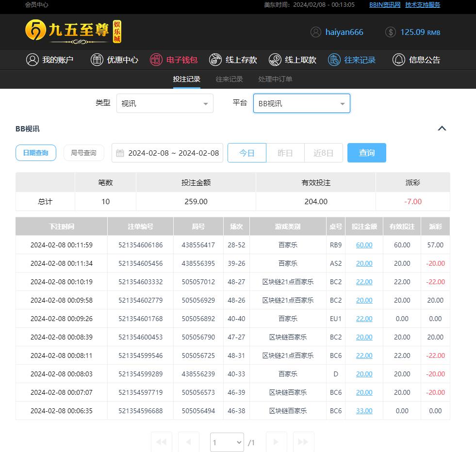Click the blue 查询 button
The width and height of the screenshot is (476, 452).
[x=366, y=153]
